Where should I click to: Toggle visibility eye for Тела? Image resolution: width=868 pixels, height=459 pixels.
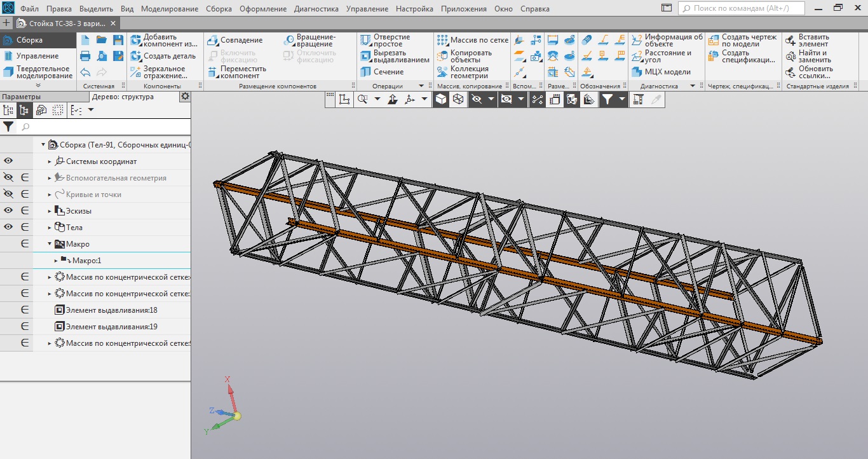[8, 227]
